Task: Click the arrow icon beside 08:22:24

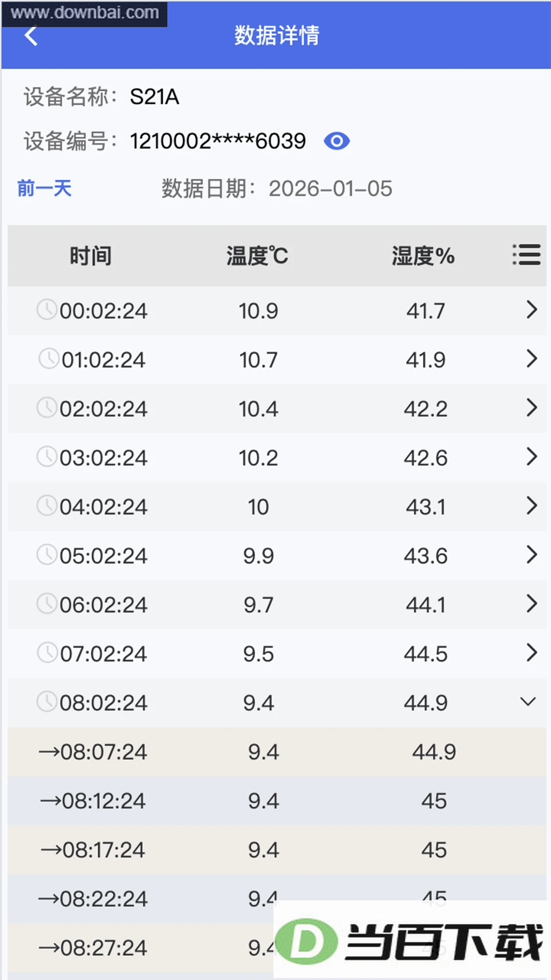Action: [49, 899]
